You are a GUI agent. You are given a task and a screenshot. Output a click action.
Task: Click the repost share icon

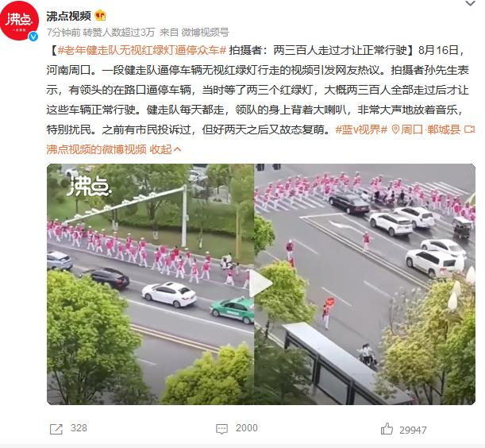(56, 429)
